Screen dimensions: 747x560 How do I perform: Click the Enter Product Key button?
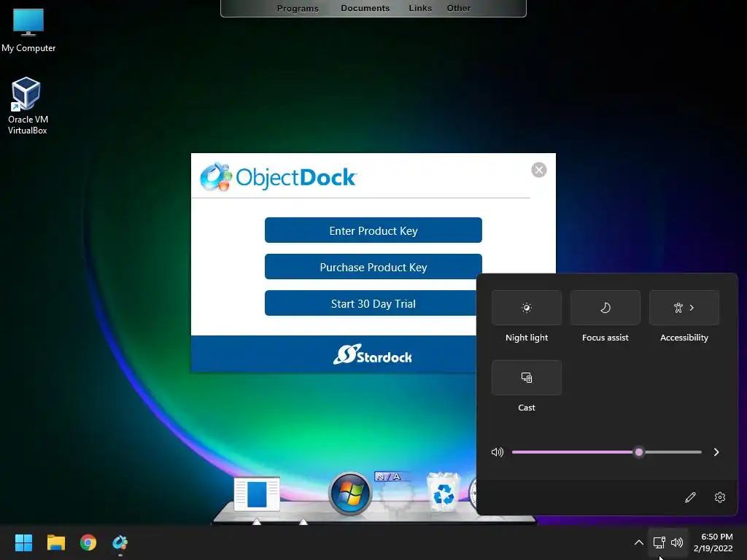373,230
